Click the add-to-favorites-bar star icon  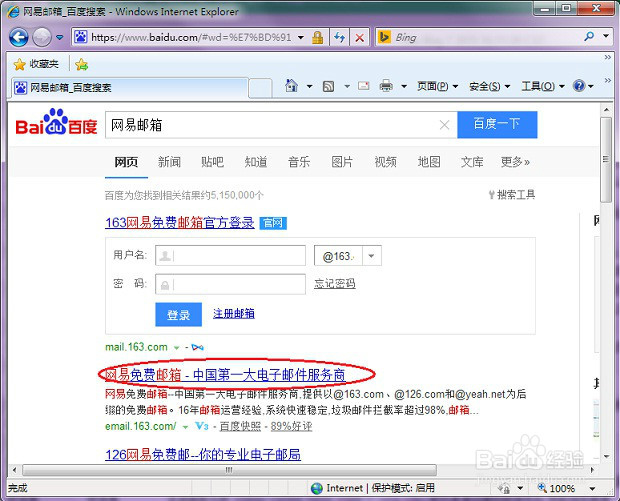tap(81, 64)
